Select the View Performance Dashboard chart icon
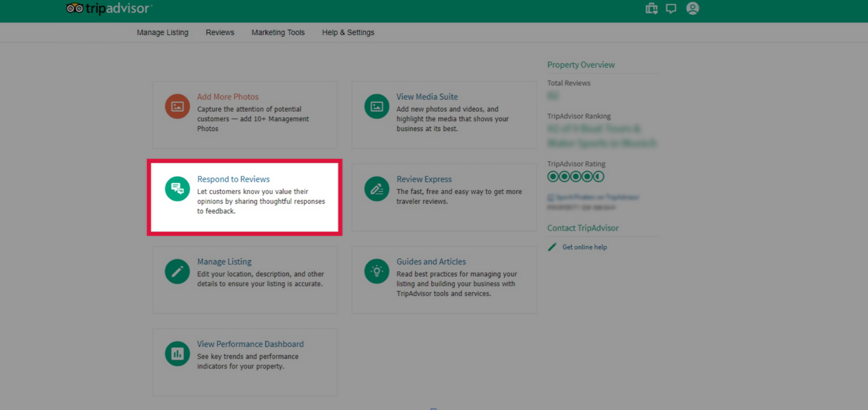Image resolution: width=868 pixels, height=410 pixels. tap(177, 353)
